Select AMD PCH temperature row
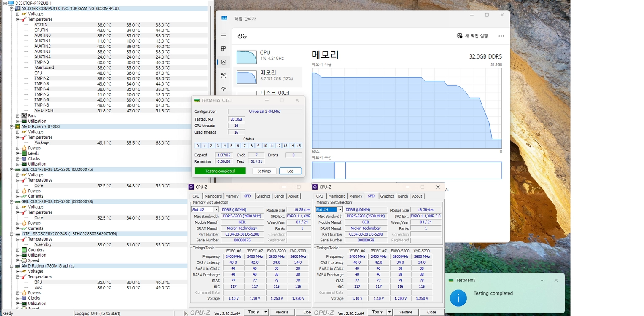 coord(105,110)
